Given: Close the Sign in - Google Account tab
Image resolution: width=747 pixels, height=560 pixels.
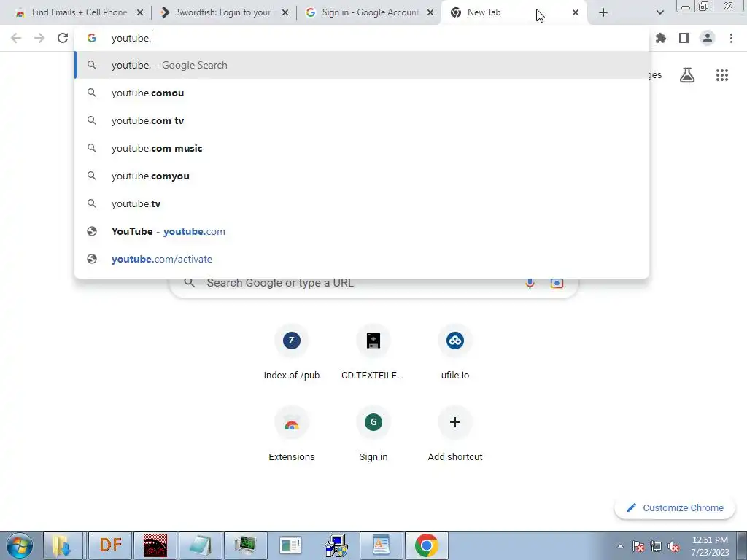Looking at the screenshot, I should [x=430, y=12].
